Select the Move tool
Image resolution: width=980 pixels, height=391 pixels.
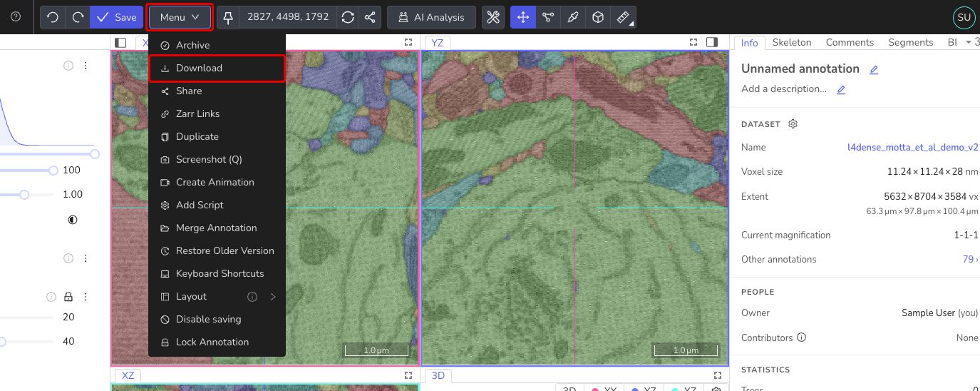pyautogui.click(x=523, y=17)
